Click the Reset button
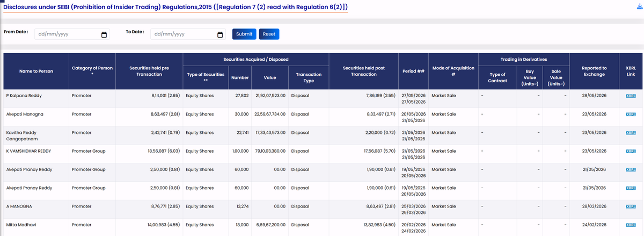 click(x=269, y=34)
